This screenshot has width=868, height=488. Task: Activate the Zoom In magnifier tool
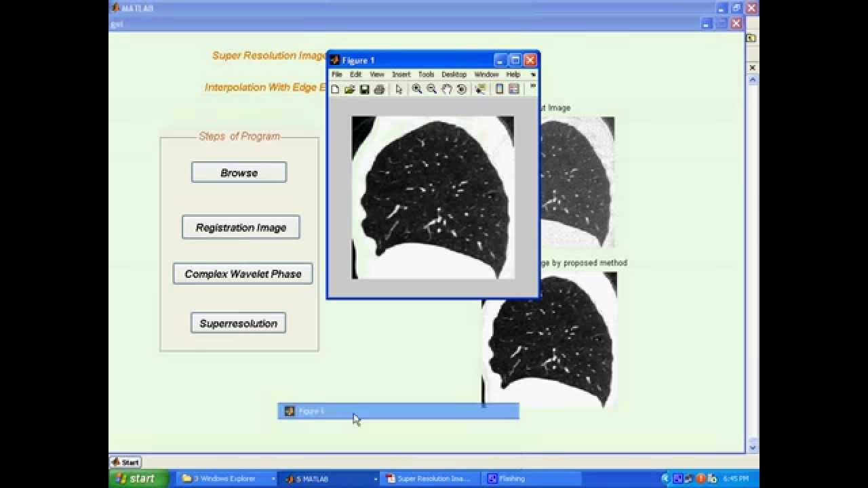pyautogui.click(x=417, y=89)
